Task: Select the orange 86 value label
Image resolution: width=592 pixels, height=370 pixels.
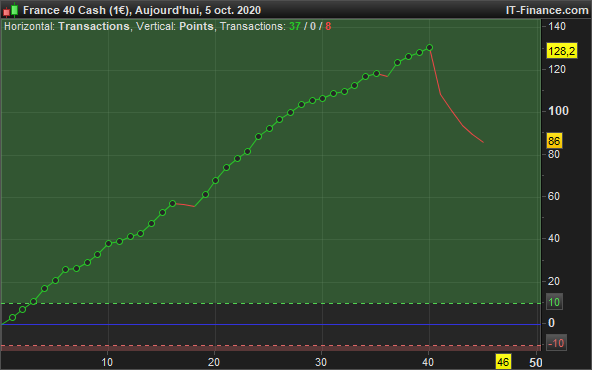Action: pos(554,141)
